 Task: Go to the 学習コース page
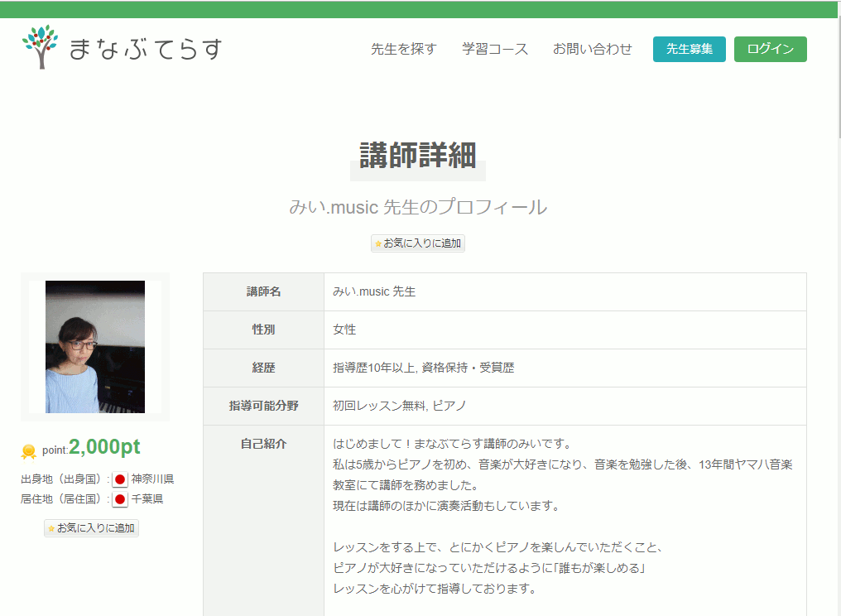pos(494,49)
